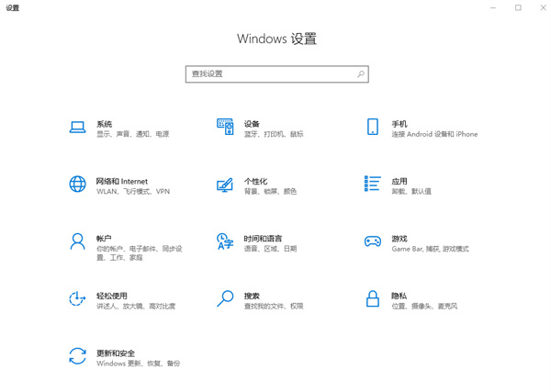Screen dimensions: 551x392
Task: Click description 显示、声音、通知、电源
Action: [133, 134]
